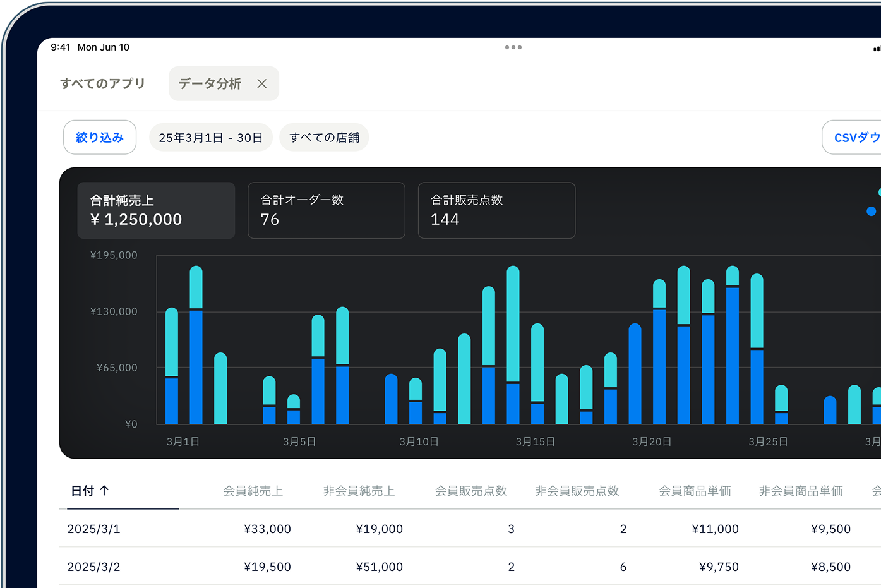Open the 絞り込み filter button
This screenshot has width=881, height=588.
tap(100, 137)
